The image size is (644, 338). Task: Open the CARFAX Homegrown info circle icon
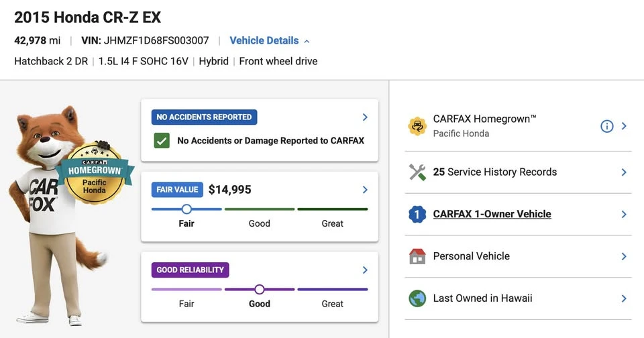606,126
